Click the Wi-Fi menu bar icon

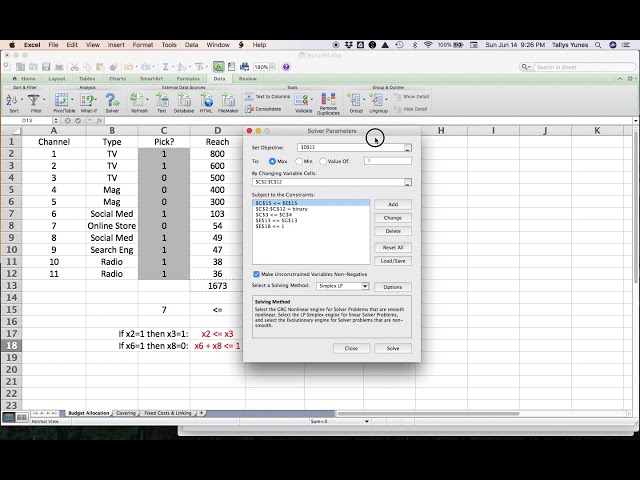tap(428, 45)
